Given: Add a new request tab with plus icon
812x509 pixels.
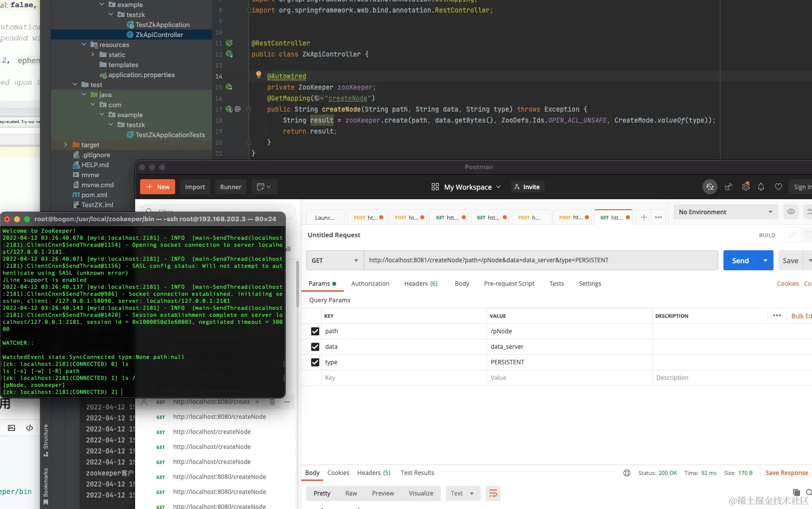Looking at the screenshot, I should (x=644, y=217).
